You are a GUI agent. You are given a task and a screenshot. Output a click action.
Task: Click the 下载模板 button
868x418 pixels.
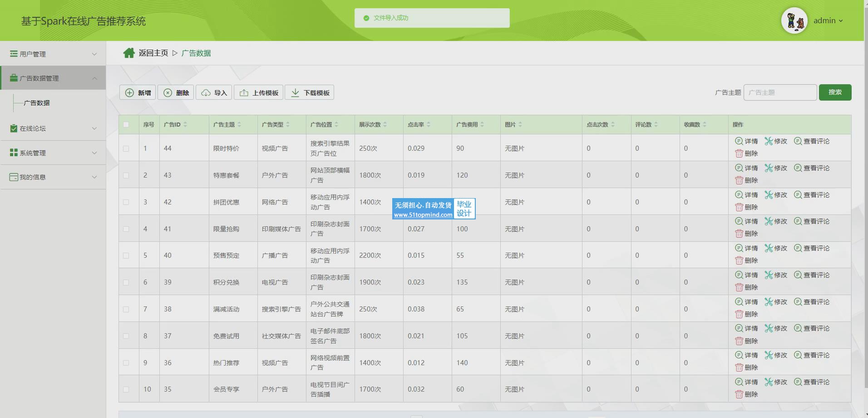tap(310, 92)
